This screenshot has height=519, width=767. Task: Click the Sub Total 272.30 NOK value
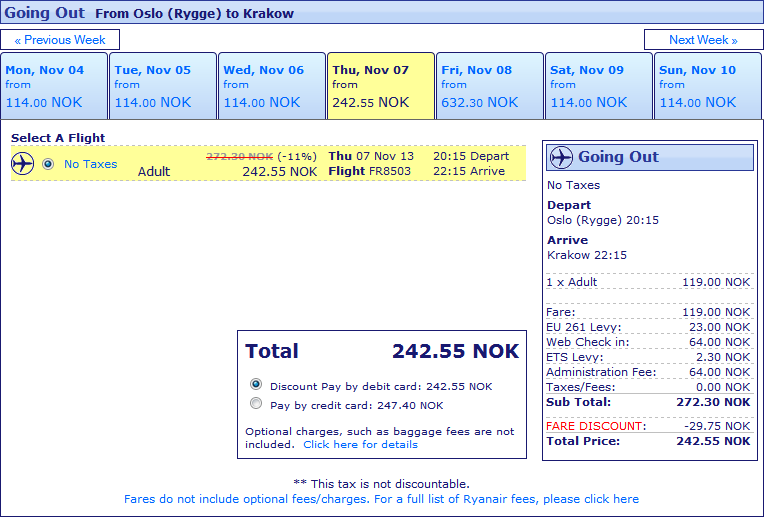[x=713, y=402]
